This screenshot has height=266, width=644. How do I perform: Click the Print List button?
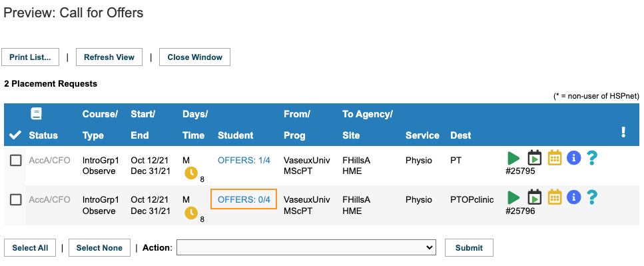(x=31, y=57)
